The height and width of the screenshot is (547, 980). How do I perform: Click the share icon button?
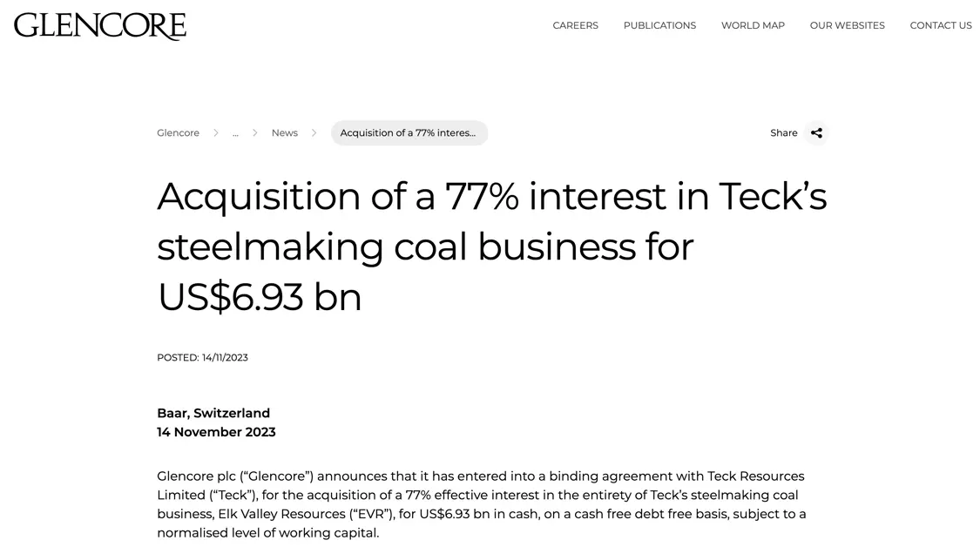[816, 132]
